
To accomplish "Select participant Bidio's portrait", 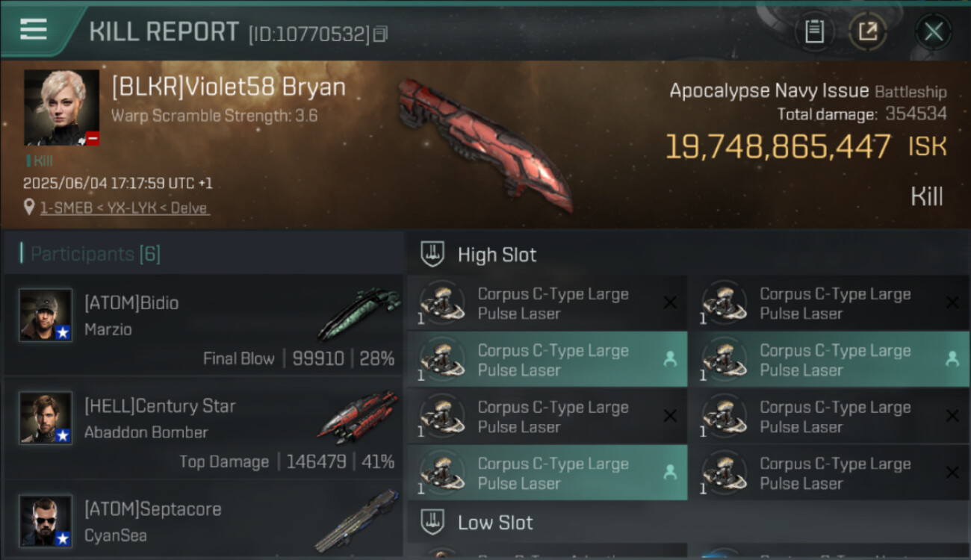I will 46,315.
